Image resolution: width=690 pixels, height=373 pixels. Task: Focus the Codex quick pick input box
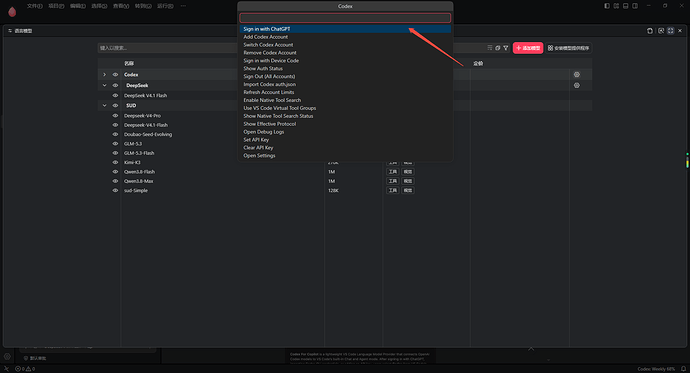pyautogui.click(x=345, y=18)
